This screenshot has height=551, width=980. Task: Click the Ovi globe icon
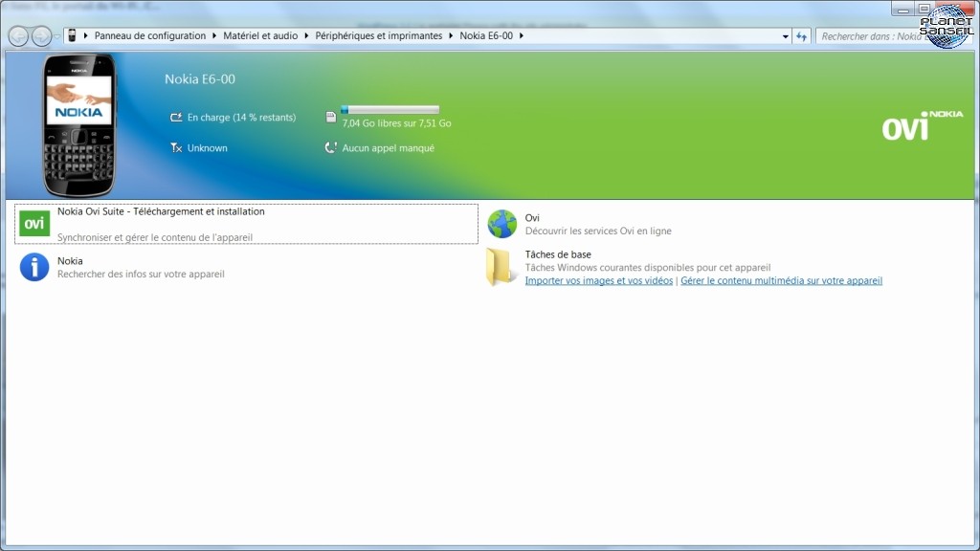(501, 224)
